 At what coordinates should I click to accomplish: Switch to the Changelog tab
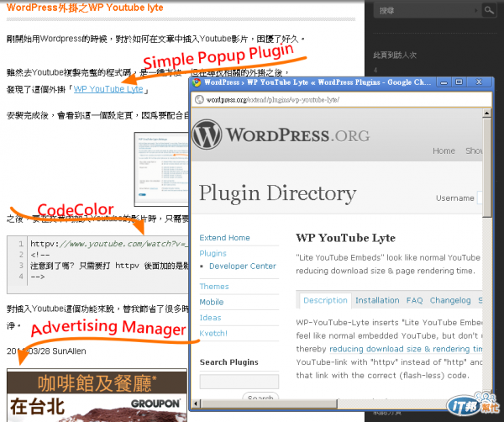click(x=450, y=300)
